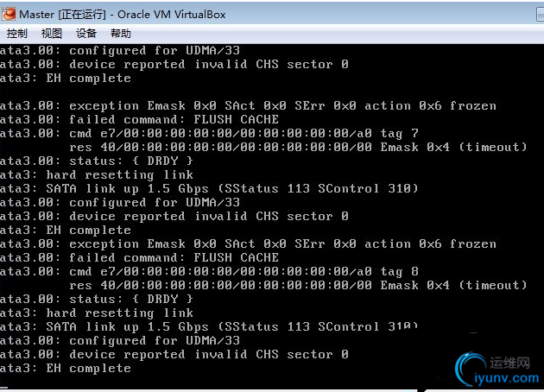Click the first 'exception Emask 0x0' line

tap(248, 105)
